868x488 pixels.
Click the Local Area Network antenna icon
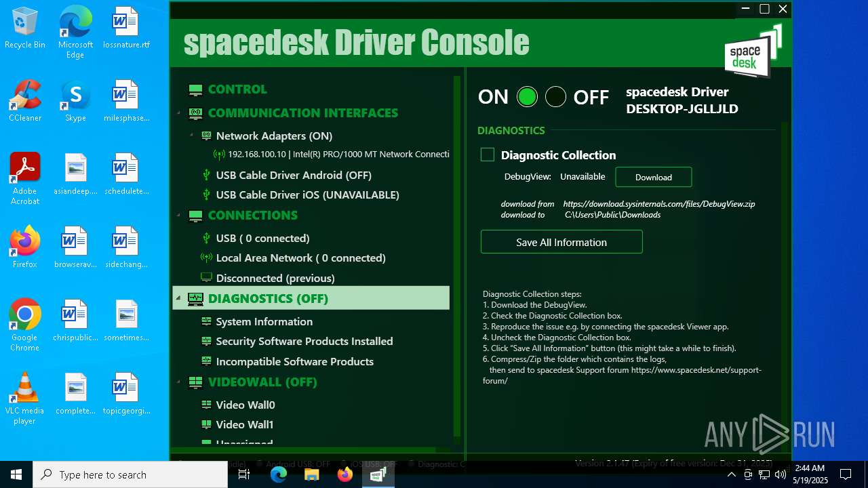(x=206, y=258)
